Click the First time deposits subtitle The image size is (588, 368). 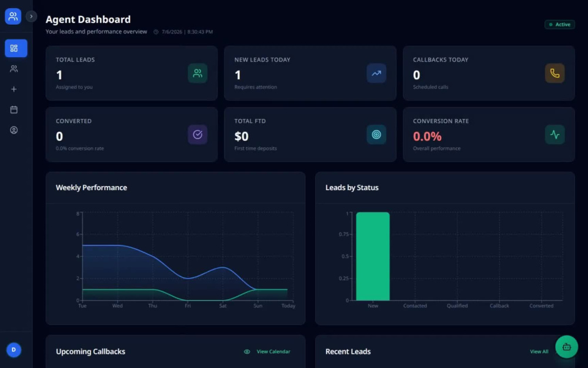pyautogui.click(x=255, y=148)
